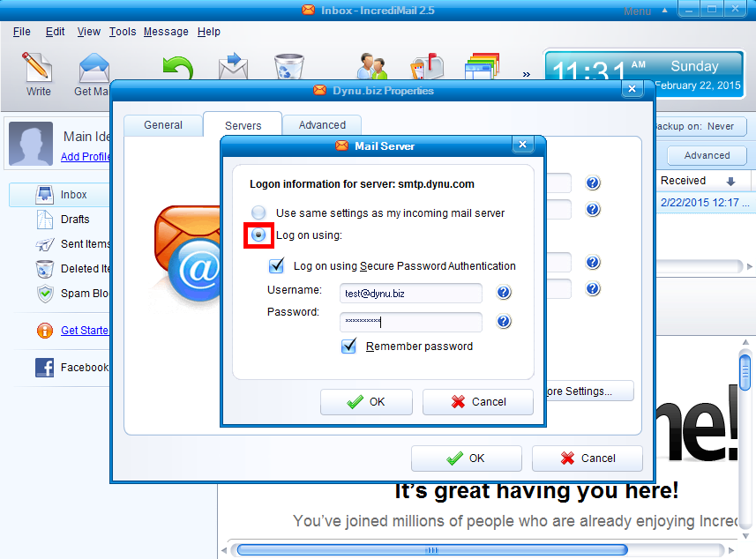
Task: Select the Log on using radio button
Action: click(258, 235)
